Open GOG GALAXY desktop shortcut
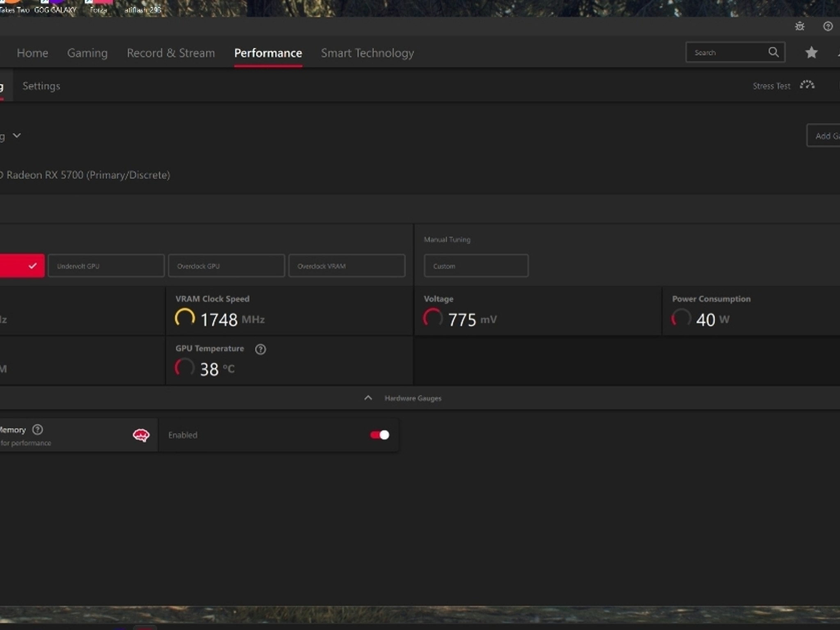Viewport: 840px width, 630px height. 55,7
